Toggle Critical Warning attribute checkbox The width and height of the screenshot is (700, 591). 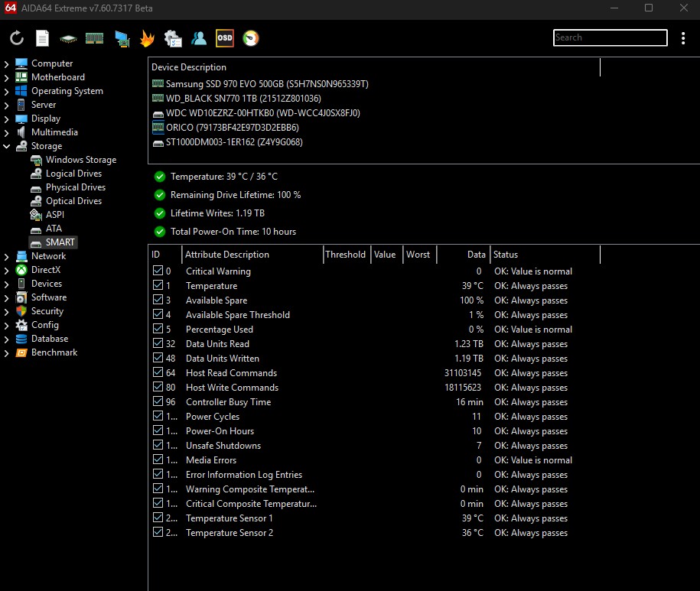pyautogui.click(x=158, y=271)
